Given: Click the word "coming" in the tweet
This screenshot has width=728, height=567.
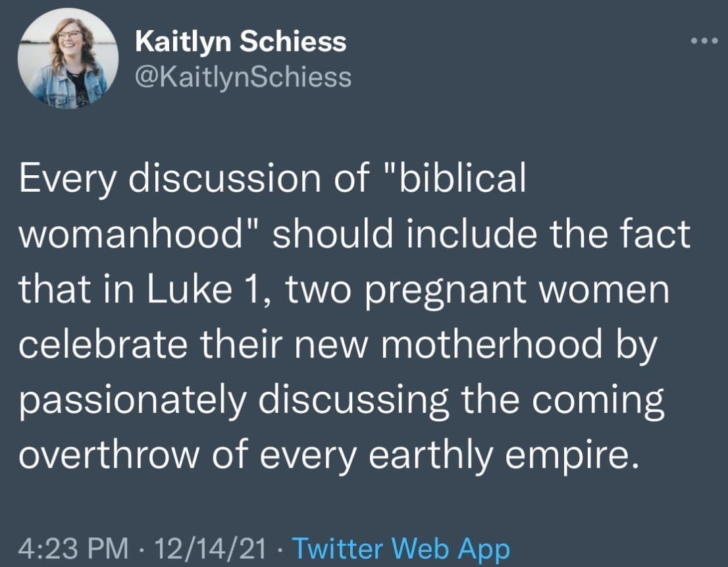Looking at the screenshot, I should 600,400.
